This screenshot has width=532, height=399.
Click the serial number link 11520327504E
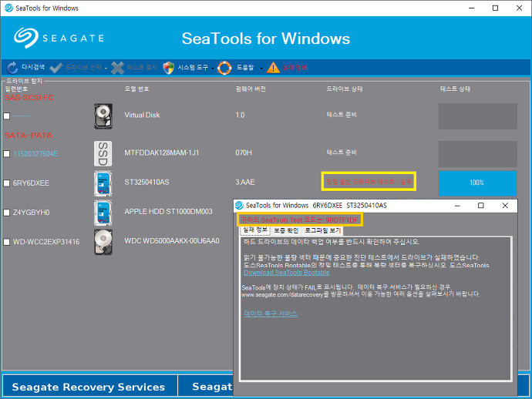click(x=35, y=154)
